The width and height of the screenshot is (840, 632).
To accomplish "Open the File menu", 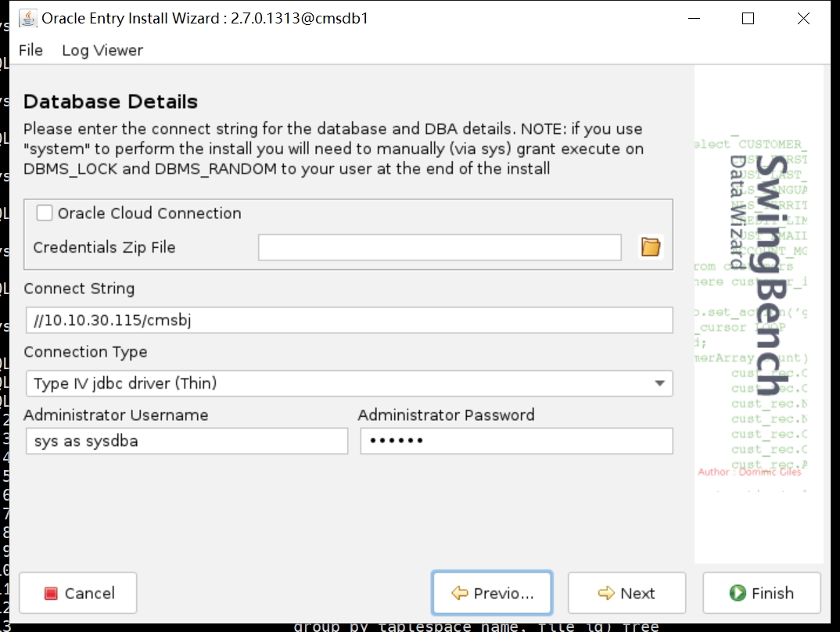I will click(x=31, y=50).
